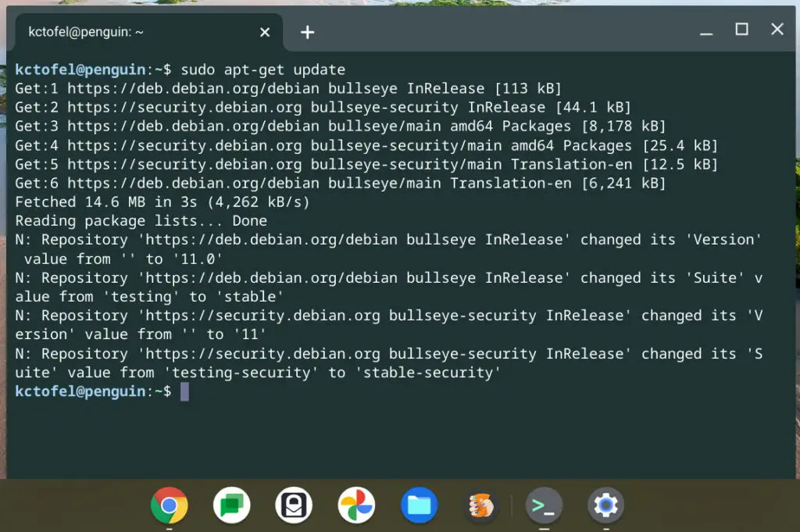
Task: Click the Get:2 bullseye-security InRelease line
Action: pyautogui.click(x=323, y=108)
